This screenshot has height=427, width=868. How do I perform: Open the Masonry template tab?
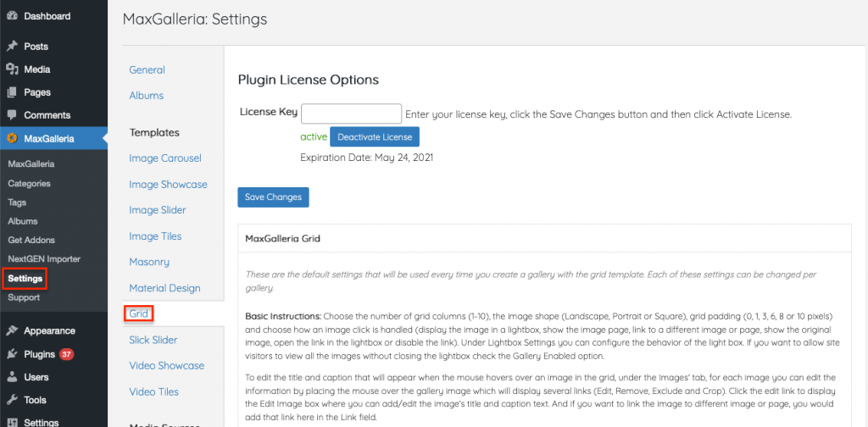(149, 262)
